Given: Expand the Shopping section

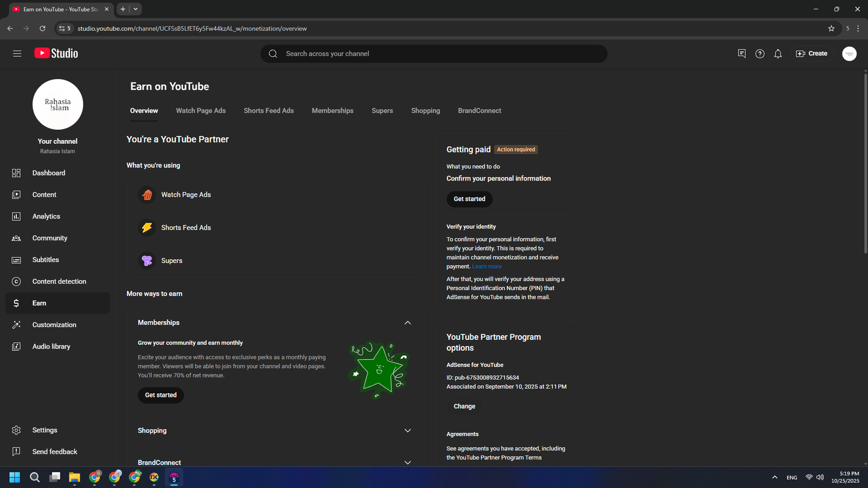Looking at the screenshot, I should tap(407, 431).
